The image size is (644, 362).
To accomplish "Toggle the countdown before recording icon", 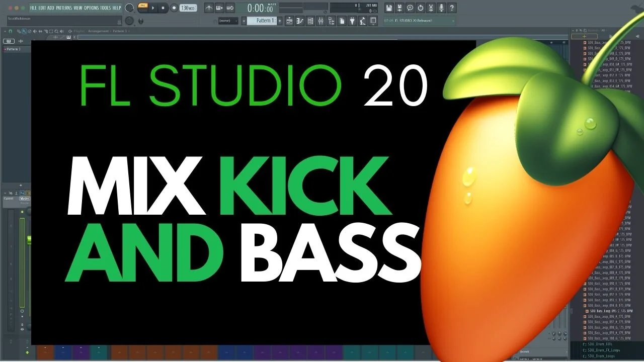I will pyautogui.click(x=230, y=8).
